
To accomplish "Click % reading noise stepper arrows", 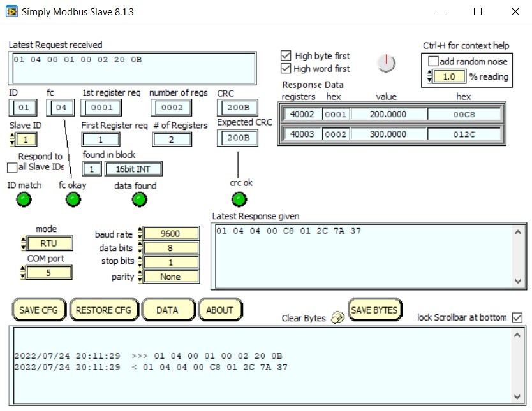I will 429,76.
